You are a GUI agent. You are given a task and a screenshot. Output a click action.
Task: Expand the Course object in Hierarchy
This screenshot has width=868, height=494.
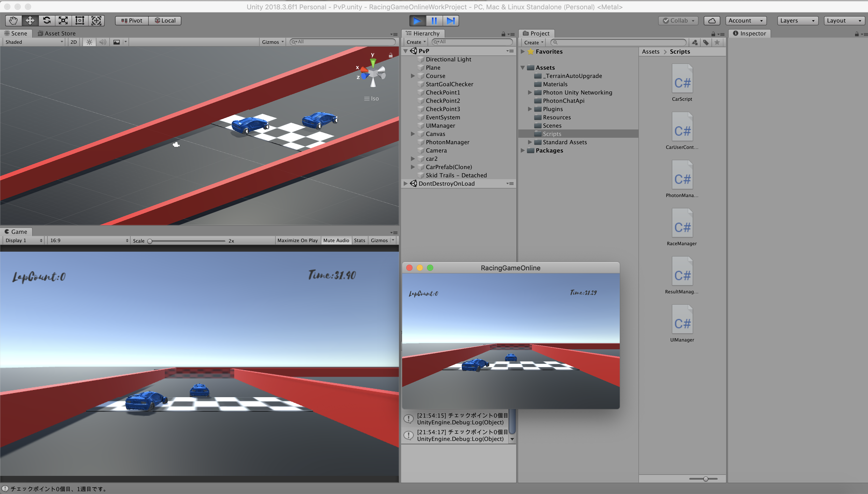click(x=413, y=76)
